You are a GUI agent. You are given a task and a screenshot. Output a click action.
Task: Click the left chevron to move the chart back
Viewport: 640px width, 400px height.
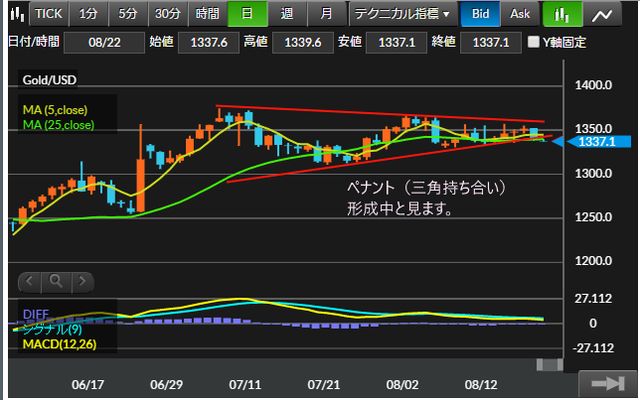[29, 281]
